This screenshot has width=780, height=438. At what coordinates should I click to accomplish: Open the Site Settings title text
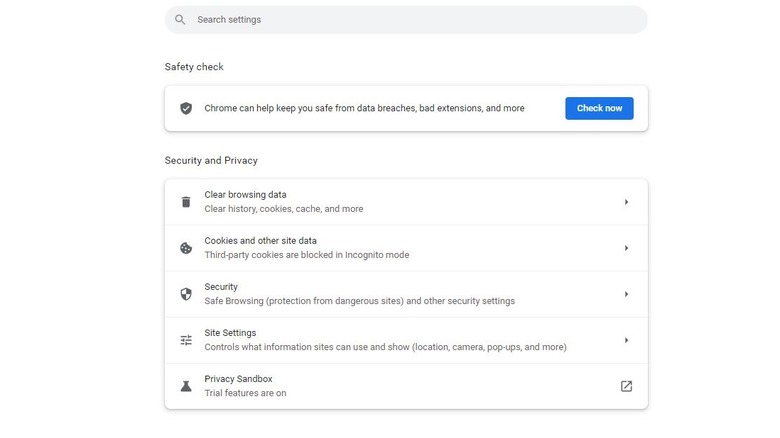click(230, 333)
